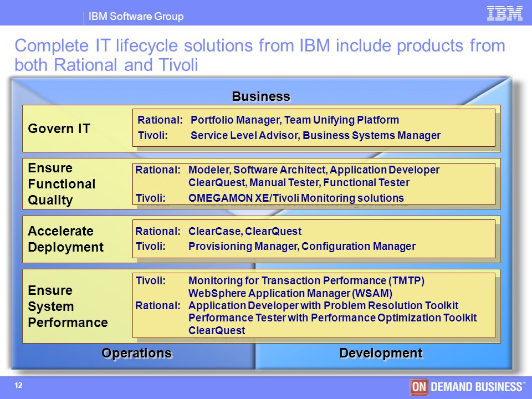The height and width of the screenshot is (399, 532).
Task: Select the 'IBM Software Group' header text
Action: (x=136, y=16)
